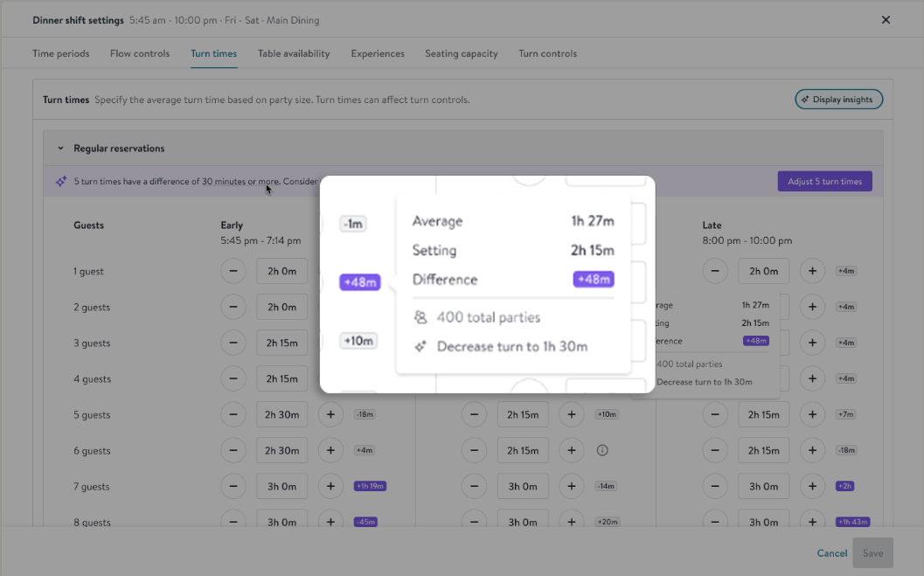Select the Turn times tab
The image size is (924, 576).
214,53
